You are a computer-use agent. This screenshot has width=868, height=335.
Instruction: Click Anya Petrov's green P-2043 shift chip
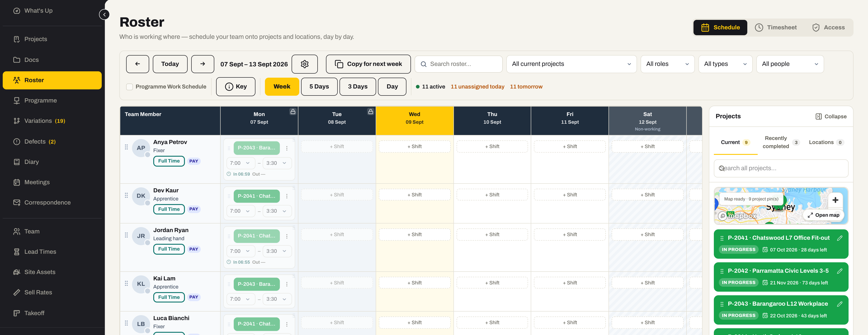pos(256,148)
